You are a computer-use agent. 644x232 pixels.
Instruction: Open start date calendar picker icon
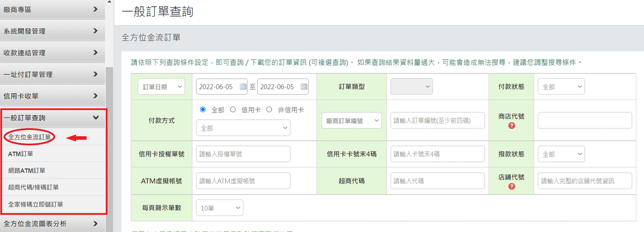243,87
